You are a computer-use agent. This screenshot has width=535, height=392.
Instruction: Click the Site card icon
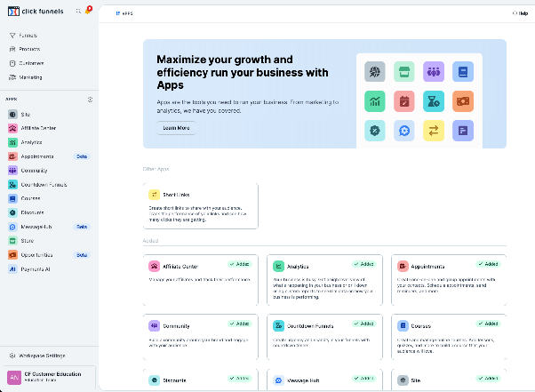[403, 380]
